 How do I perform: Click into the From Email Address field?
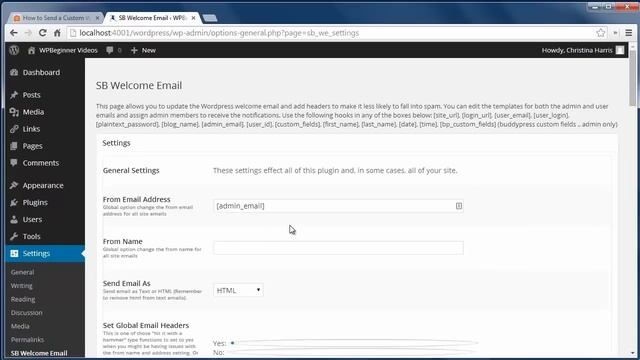point(338,206)
